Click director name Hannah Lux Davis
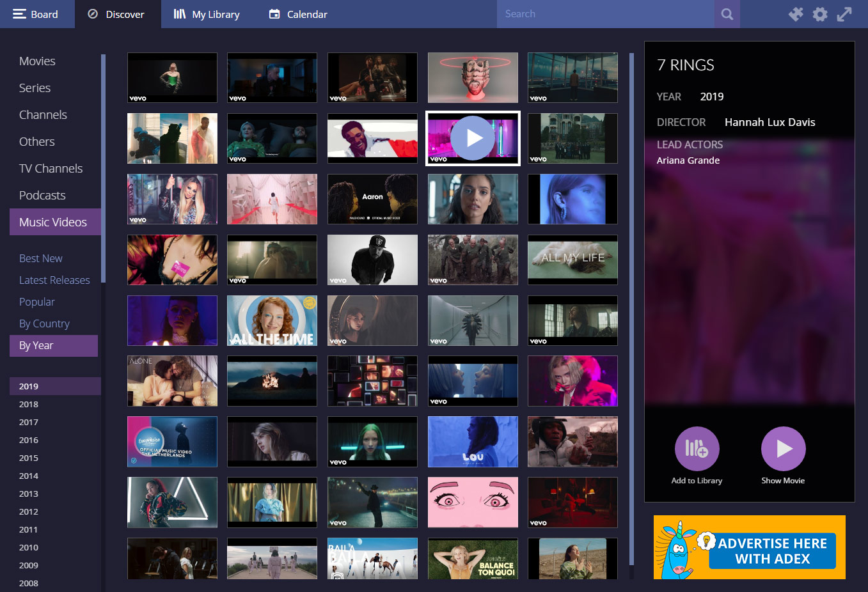Screen dimensions: 868x592 coord(769,122)
